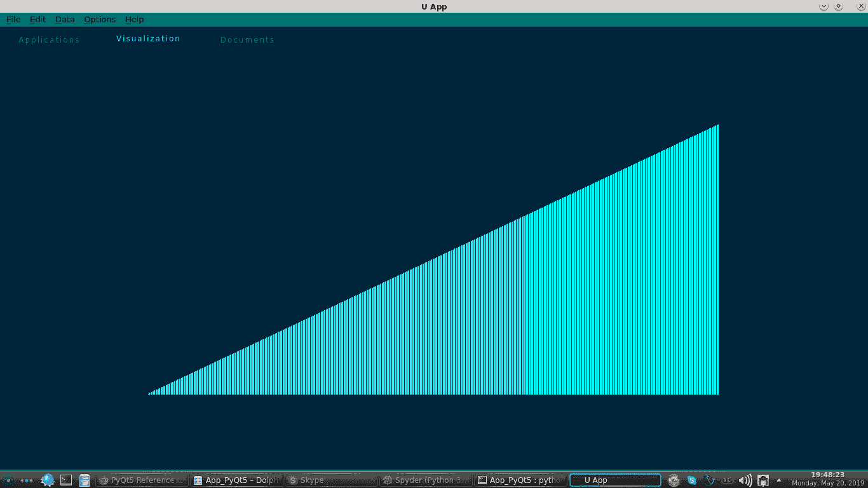Open the Options menu
Image resolution: width=868 pixels, height=488 pixels.
click(100, 20)
